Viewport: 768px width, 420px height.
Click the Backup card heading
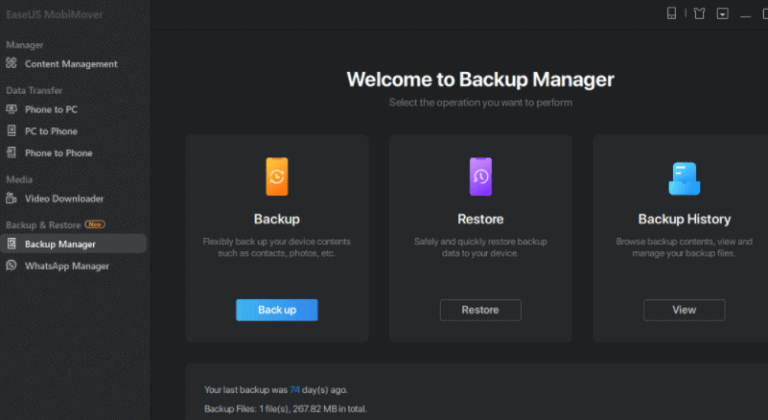pyautogui.click(x=277, y=219)
